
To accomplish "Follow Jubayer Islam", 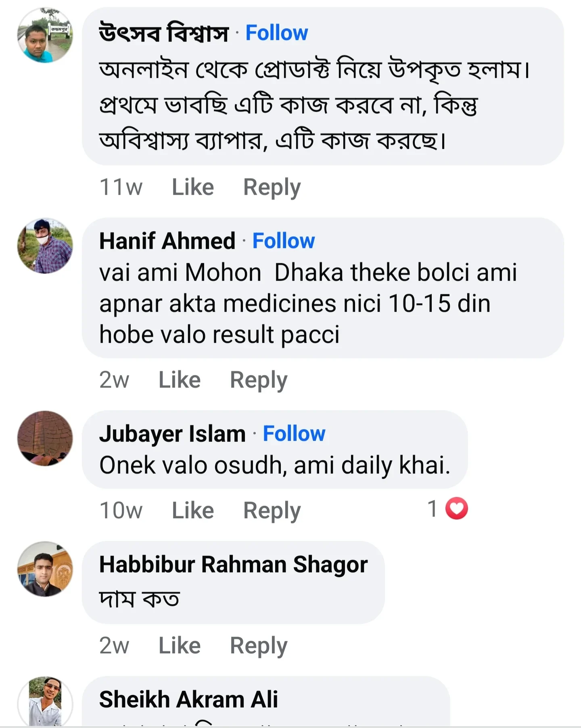I will pos(294,434).
